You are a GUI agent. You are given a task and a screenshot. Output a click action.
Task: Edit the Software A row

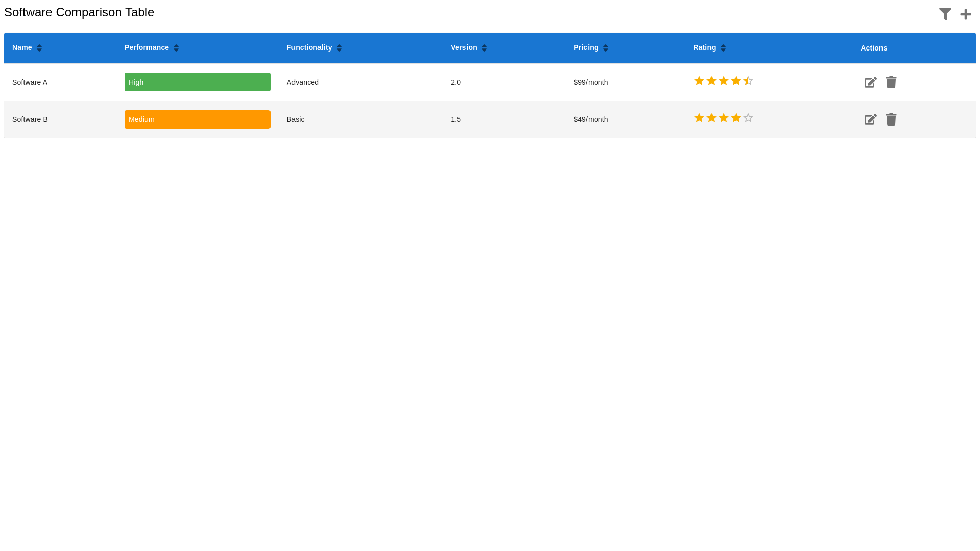[x=871, y=82]
